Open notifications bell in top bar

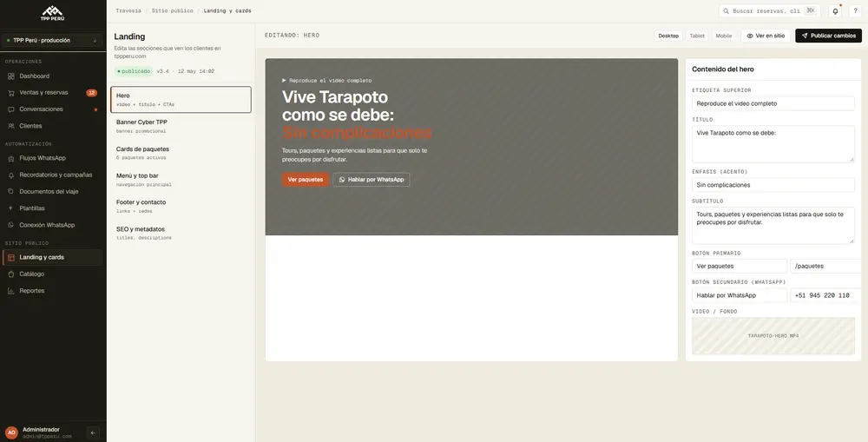tap(835, 11)
